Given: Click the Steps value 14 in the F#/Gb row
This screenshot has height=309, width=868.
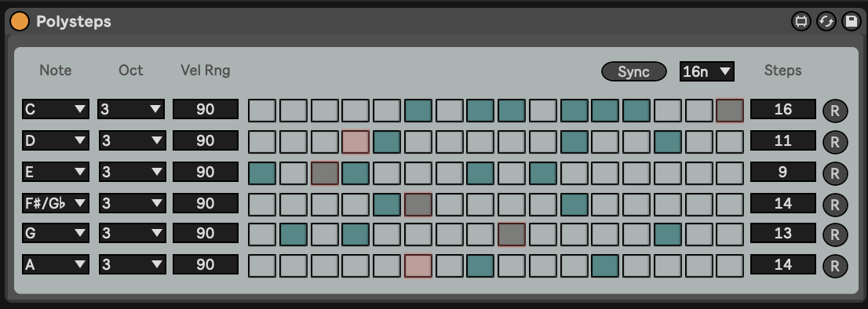Looking at the screenshot, I should (x=782, y=203).
